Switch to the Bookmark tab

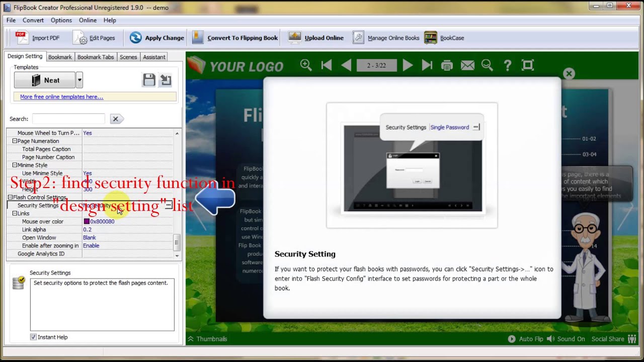60,57
